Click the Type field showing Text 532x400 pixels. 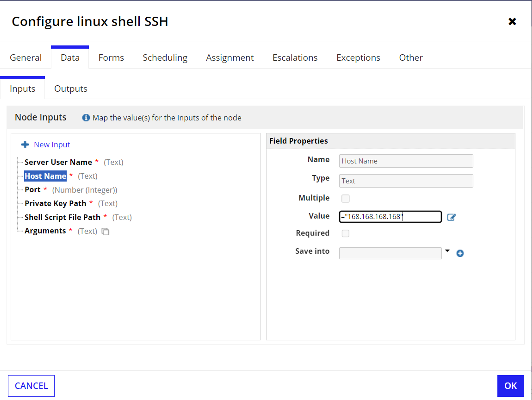pos(406,181)
